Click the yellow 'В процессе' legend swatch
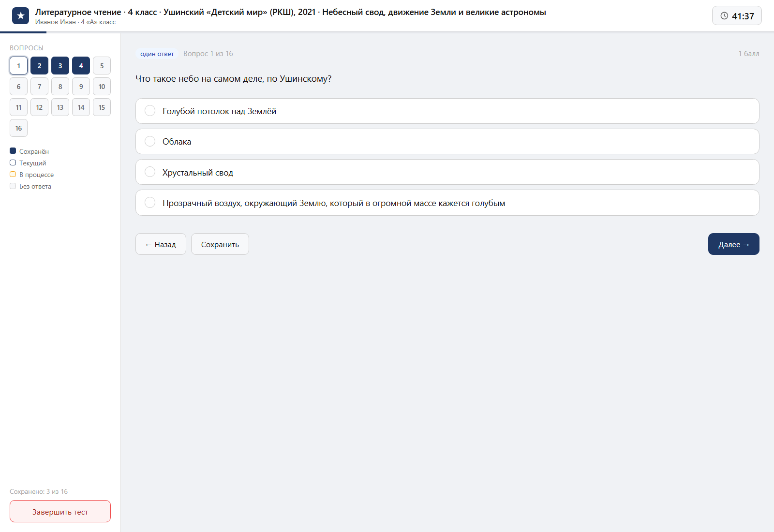Screen dimensions: 774x532 [x=13, y=174]
